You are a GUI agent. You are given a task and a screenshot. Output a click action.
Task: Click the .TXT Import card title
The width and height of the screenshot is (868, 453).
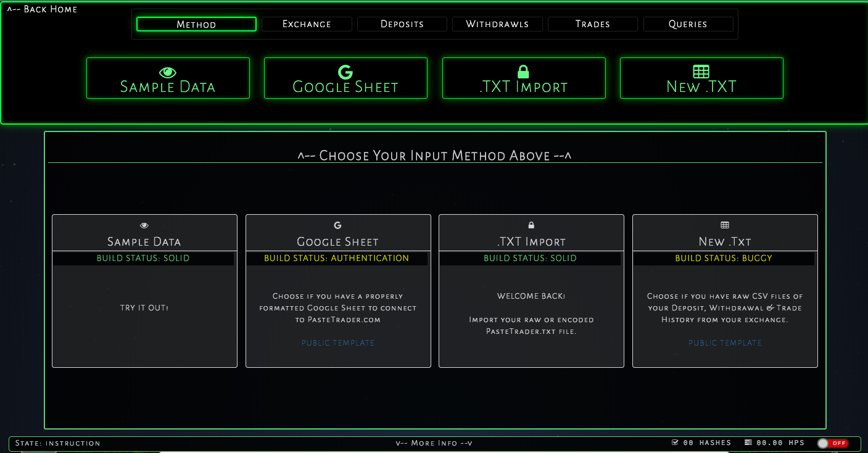531,242
